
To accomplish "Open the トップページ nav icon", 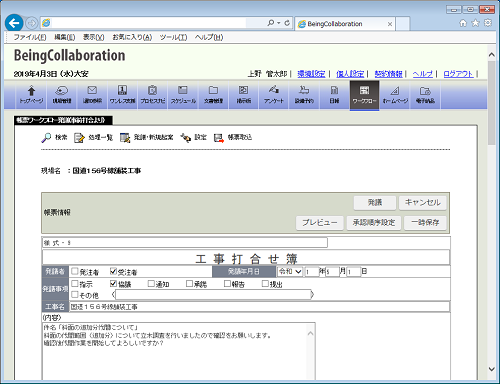I will click(x=31, y=95).
